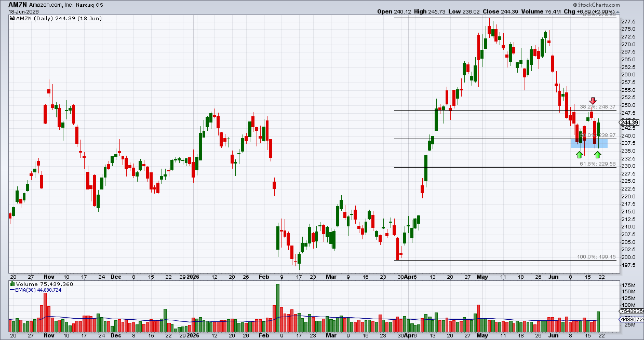Click the 210.0 price axis label
The width and height of the screenshot is (644, 340).
[628, 227]
